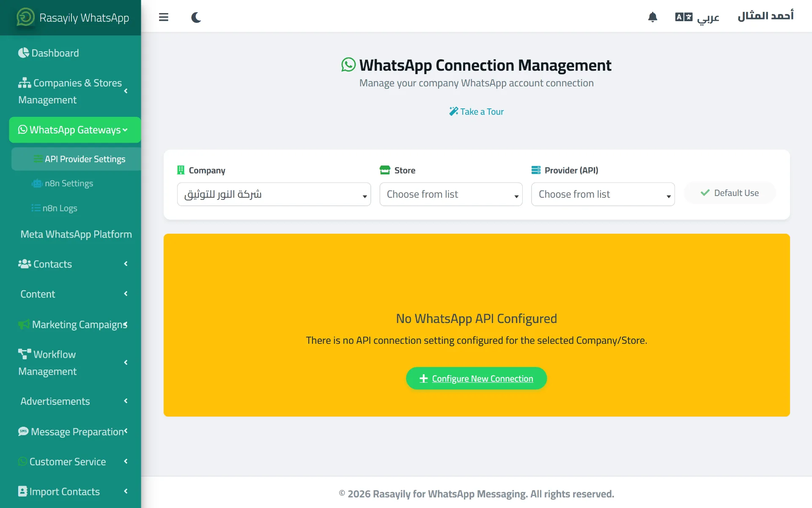The height and width of the screenshot is (508, 812).
Task: Toggle dark mode with the moon icon
Action: pos(196,17)
